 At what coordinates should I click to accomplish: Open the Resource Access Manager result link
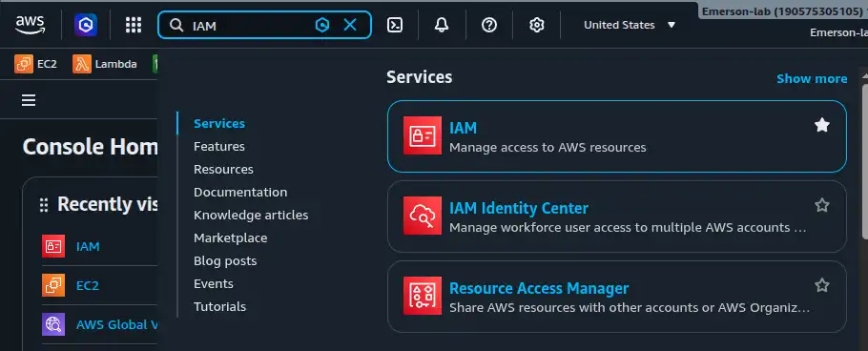click(539, 288)
